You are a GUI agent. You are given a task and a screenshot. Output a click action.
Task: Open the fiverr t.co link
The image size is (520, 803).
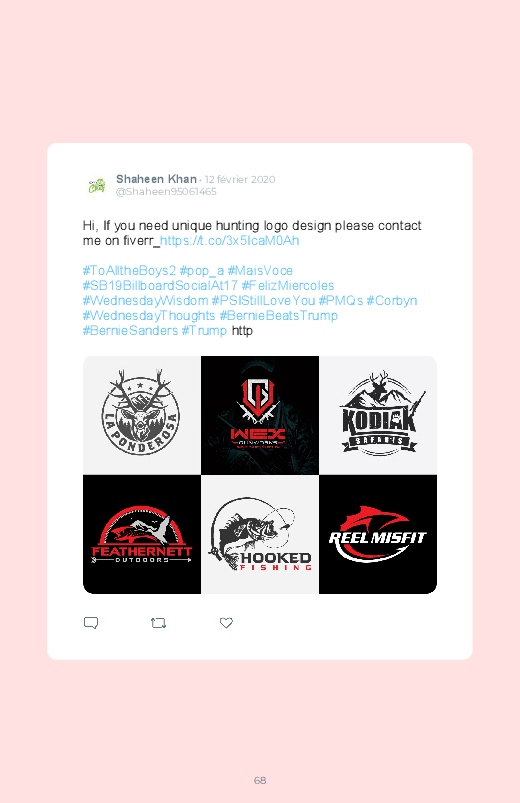[230, 241]
